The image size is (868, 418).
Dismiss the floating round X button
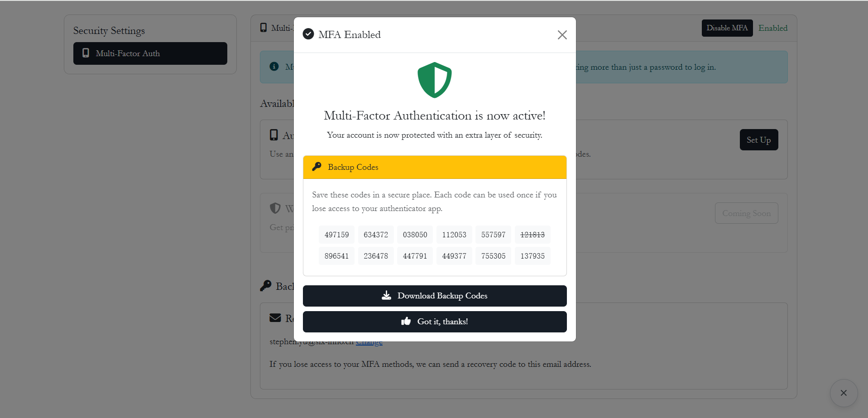[x=844, y=393]
